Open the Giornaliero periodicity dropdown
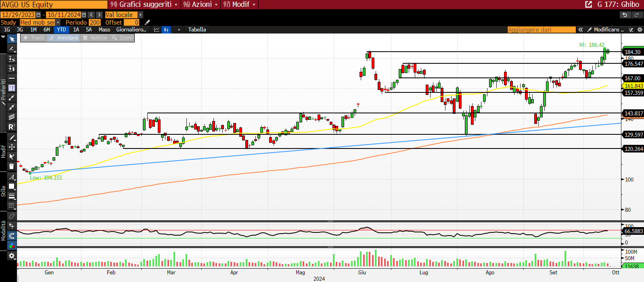 [131, 29]
